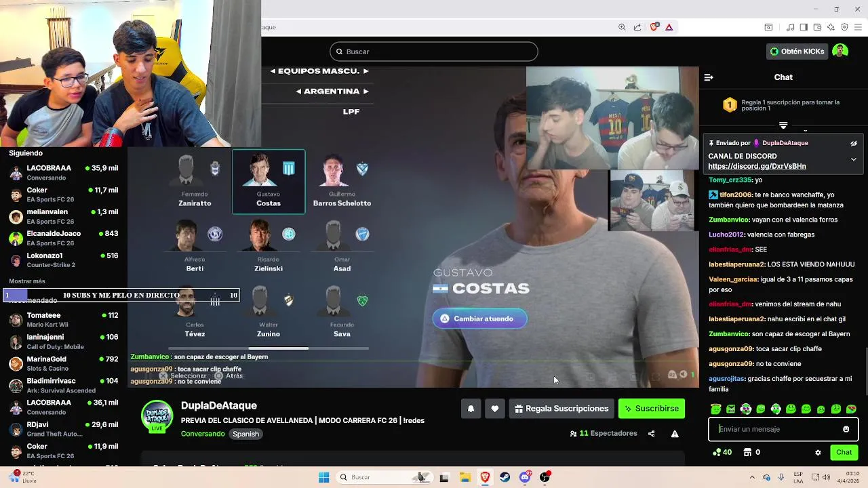This screenshot has width=868, height=488.
Task: Insert the heart-eyes emote into chat
Action: pos(851,409)
